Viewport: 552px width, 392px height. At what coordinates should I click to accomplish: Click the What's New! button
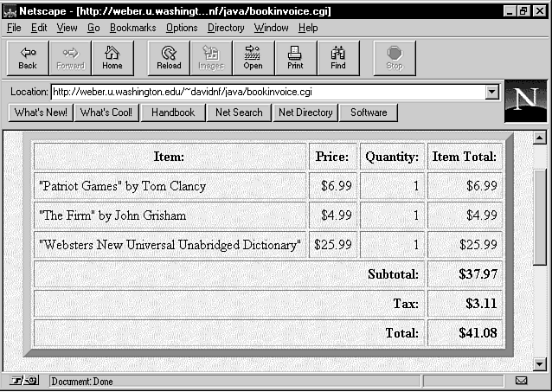tap(41, 112)
